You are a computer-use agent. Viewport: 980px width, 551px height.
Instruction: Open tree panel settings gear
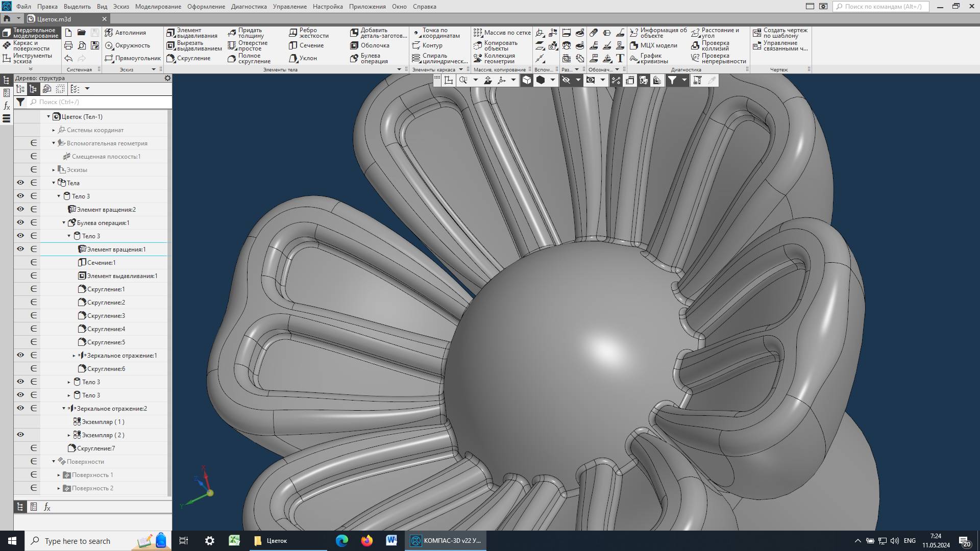tap(167, 78)
